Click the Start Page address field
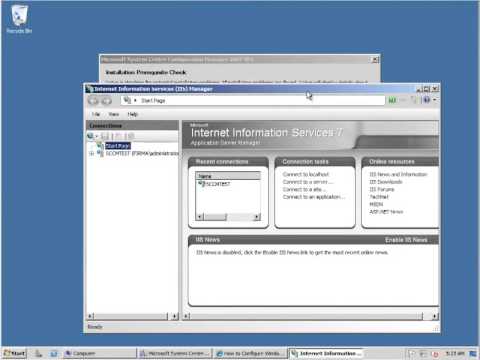480x360 pixels. pyautogui.click(x=253, y=100)
